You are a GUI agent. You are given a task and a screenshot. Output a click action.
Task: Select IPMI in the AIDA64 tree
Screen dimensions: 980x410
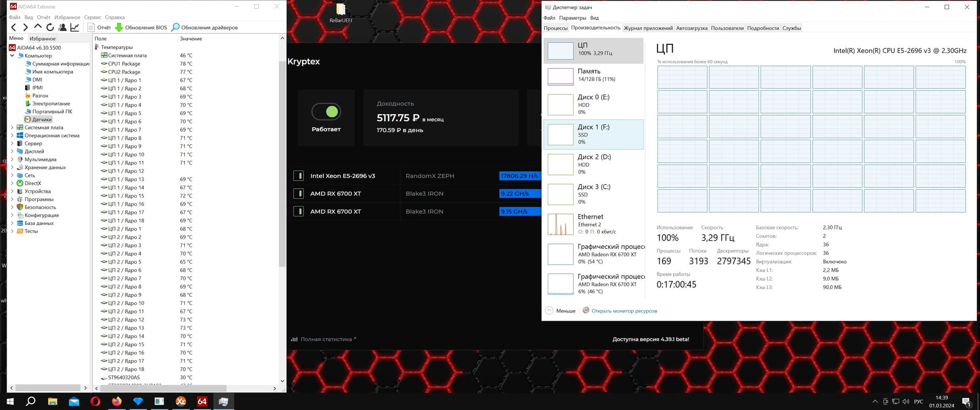tap(34, 88)
